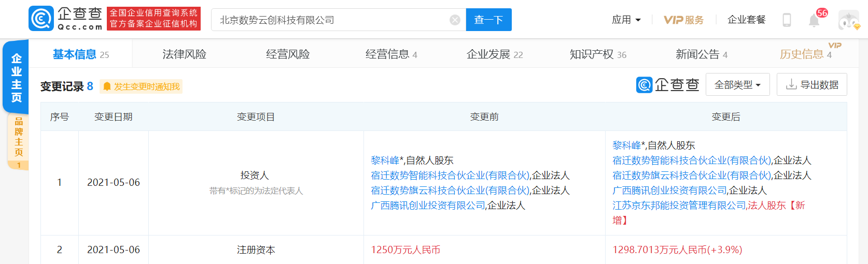Click 注册资本 change item cell
The height and width of the screenshot is (264, 868).
pos(256,250)
